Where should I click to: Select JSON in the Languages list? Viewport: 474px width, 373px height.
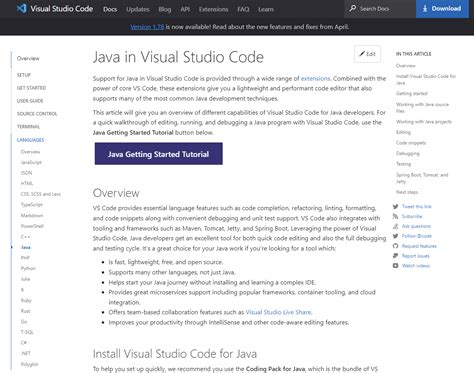[x=26, y=173]
